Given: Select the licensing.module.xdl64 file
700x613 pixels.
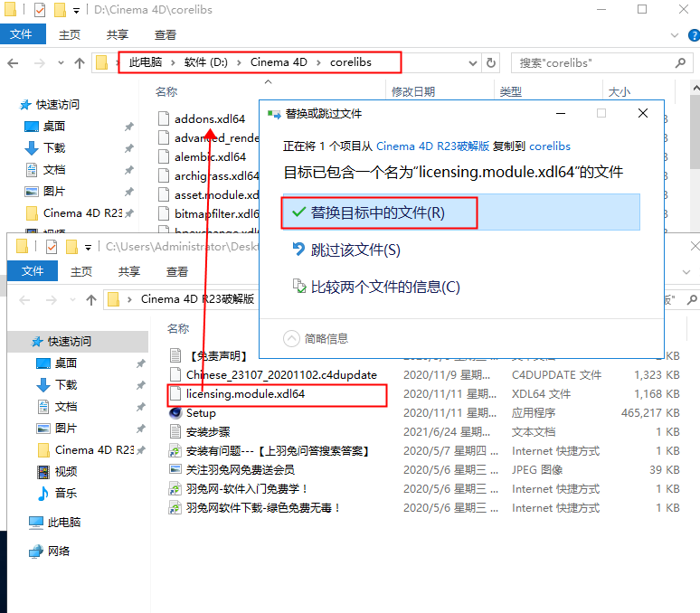Looking at the screenshot, I should tap(245, 394).
